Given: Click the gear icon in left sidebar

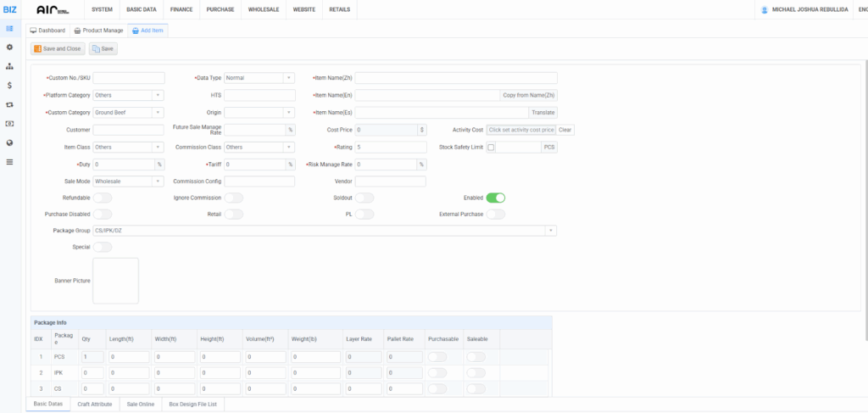Looking at the screenshot, I should [x=9, y=47].
